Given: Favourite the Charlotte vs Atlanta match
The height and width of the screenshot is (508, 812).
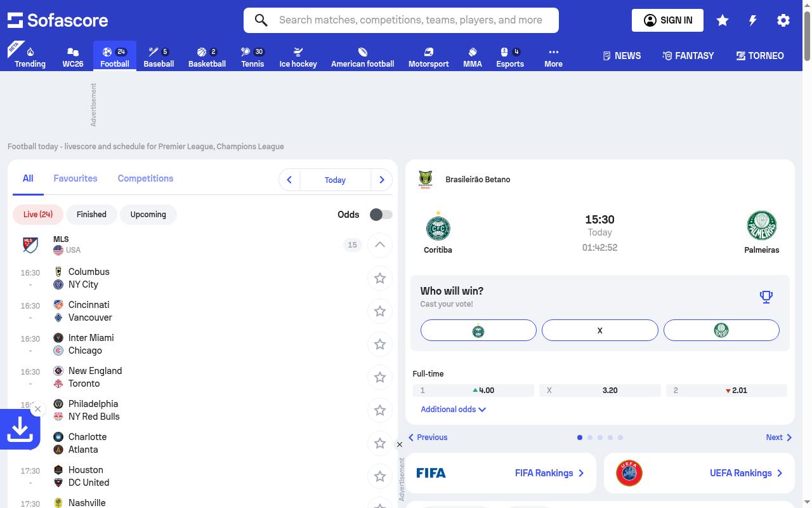Looking at the screenshot, I should [x=380, y=443].
